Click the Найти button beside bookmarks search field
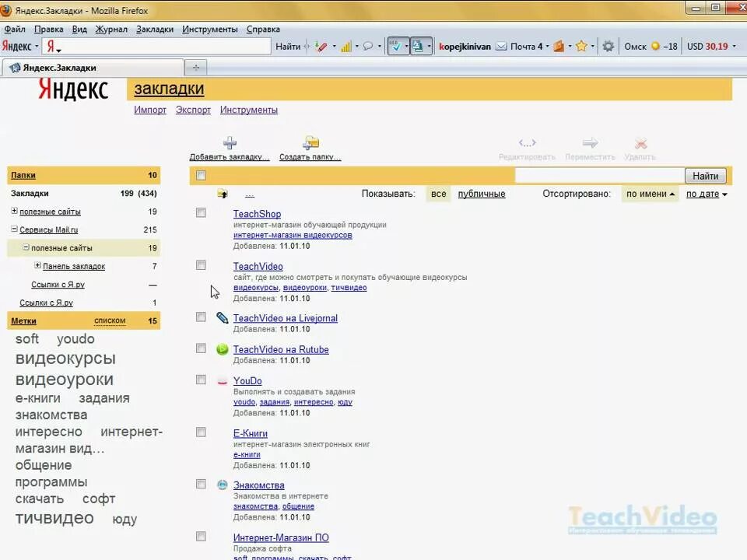The image size is (747, 560). 705,176
